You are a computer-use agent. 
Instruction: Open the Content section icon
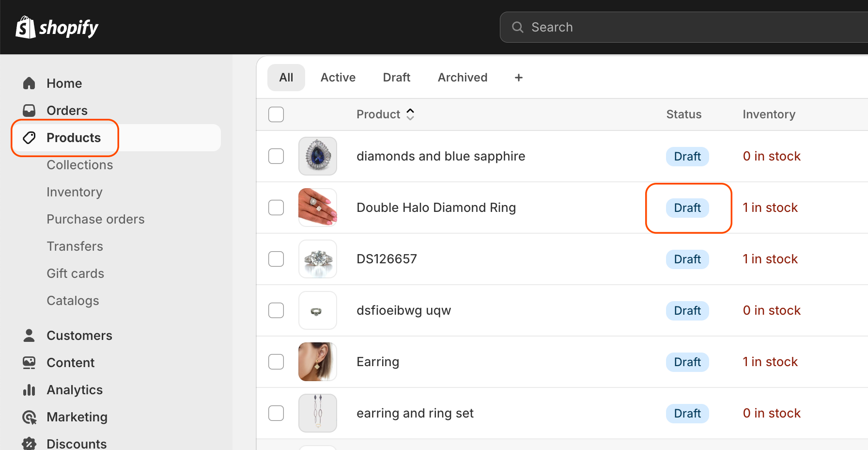29,362
